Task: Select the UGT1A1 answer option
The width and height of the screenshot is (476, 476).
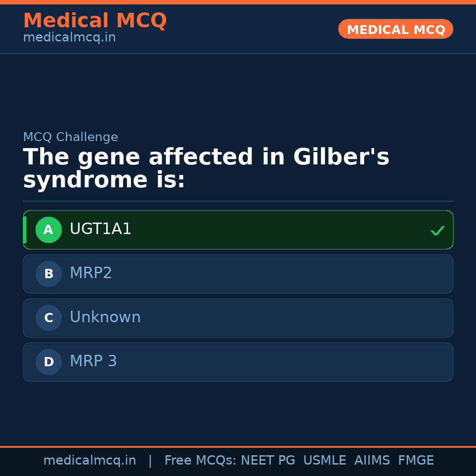Action: (x=238, y=230)
